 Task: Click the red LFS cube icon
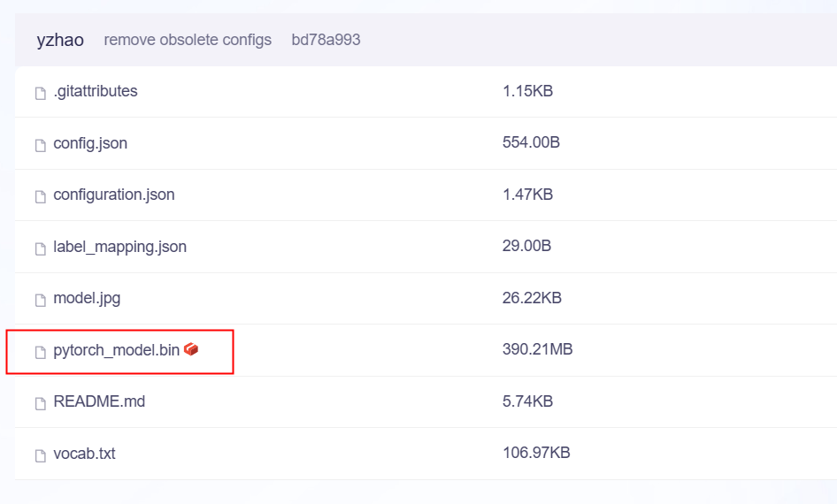[191, 350]
